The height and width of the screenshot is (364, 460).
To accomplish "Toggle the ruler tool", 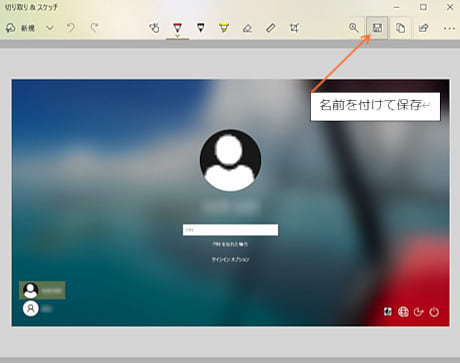I will pos(271,28).
